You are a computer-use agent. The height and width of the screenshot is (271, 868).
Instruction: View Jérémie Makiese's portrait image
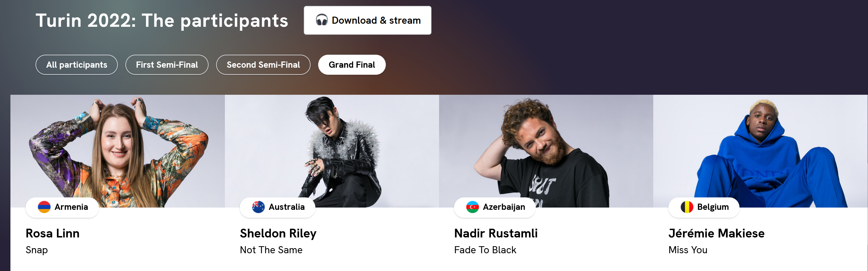click(x=761, y=151)
